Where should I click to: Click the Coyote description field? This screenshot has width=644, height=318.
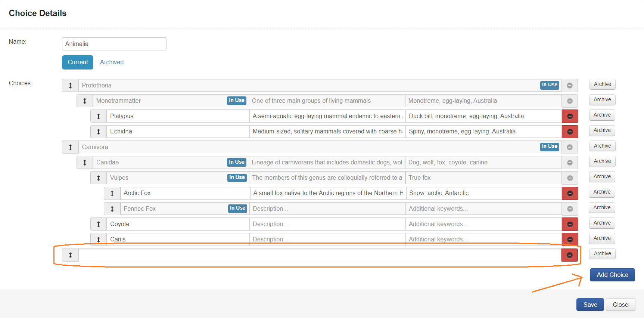(327, 224)
